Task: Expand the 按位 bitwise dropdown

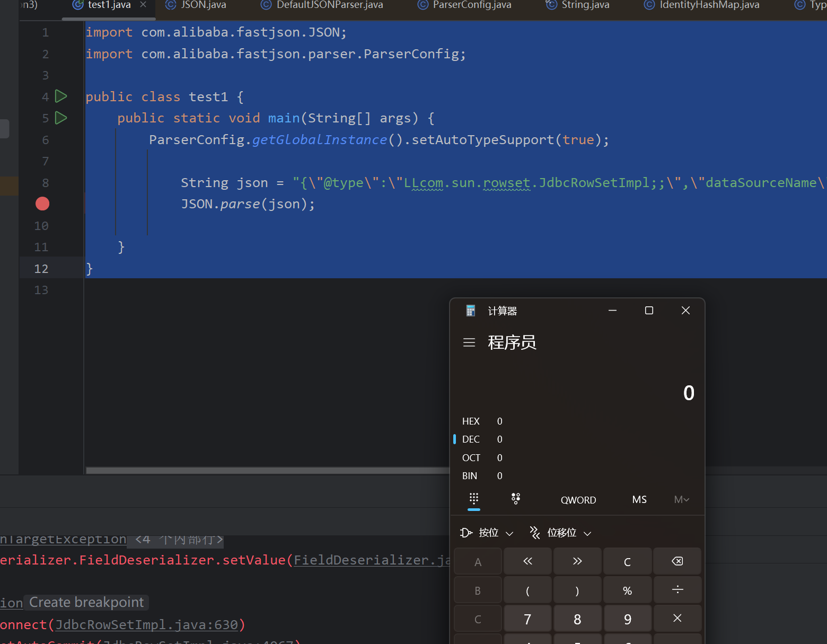Action: 487,533
